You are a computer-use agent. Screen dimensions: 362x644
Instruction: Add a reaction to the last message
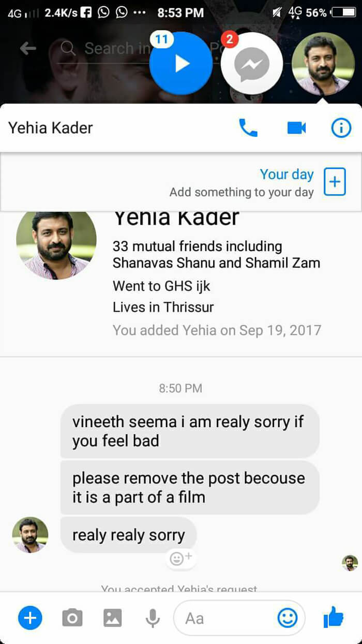click(180, 559)
